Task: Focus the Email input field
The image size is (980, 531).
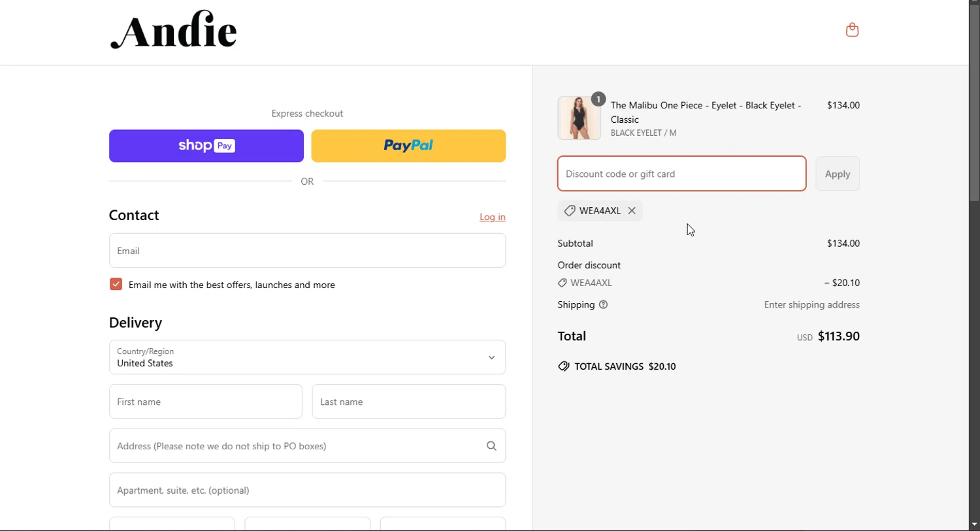Action: tap(307, 251)
